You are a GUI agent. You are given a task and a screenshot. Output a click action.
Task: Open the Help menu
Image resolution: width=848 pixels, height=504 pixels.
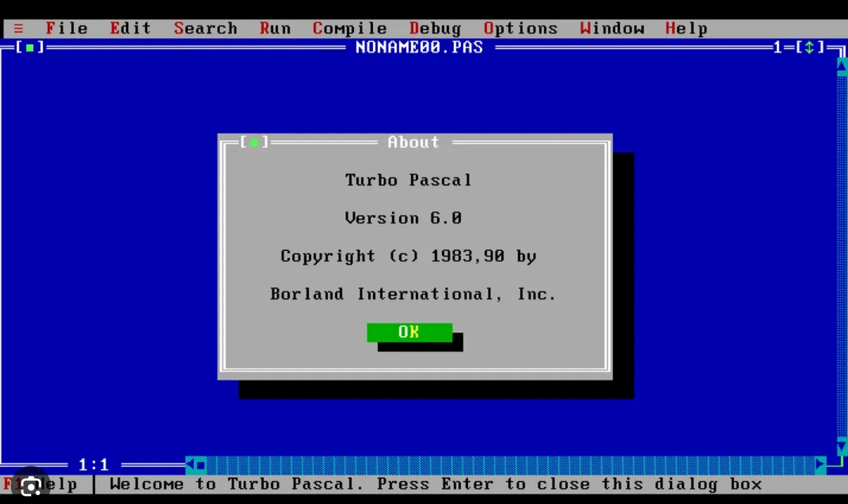[x=686, y=29]
